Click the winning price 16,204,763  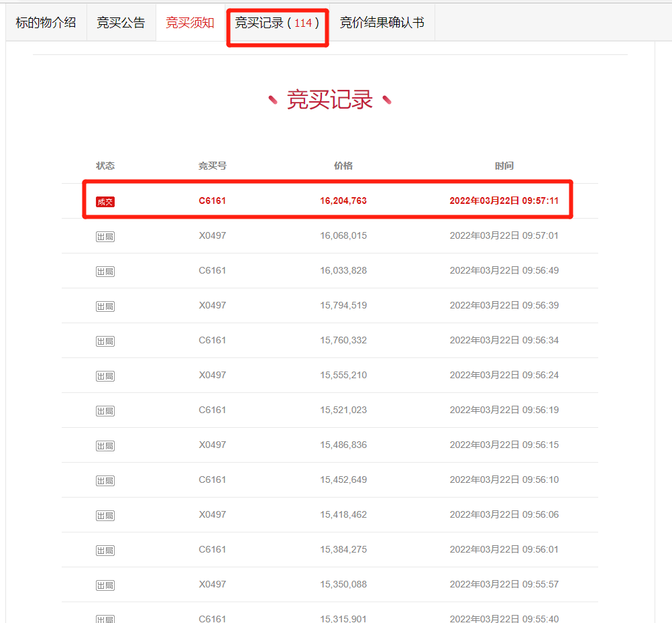[343, 201]
